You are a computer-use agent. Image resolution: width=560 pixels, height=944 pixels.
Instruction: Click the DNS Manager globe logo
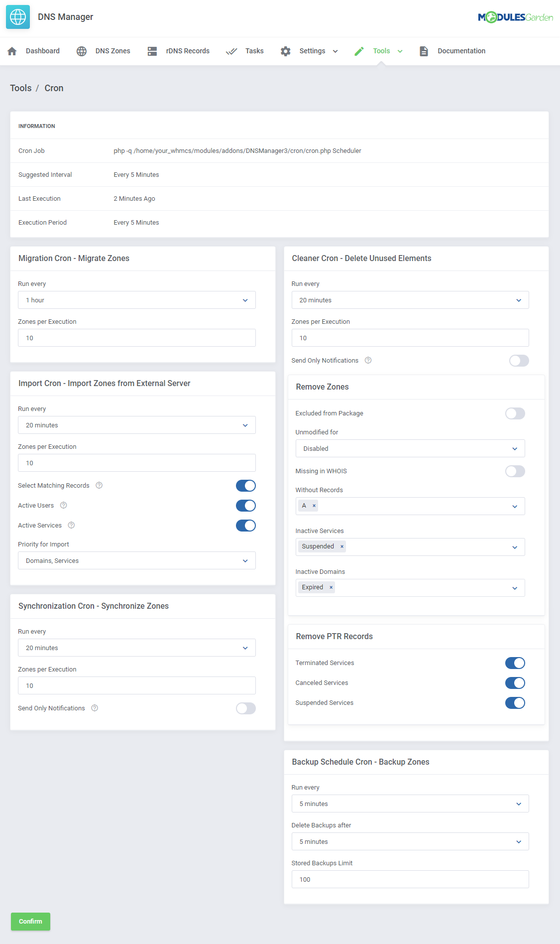[18, 17]
